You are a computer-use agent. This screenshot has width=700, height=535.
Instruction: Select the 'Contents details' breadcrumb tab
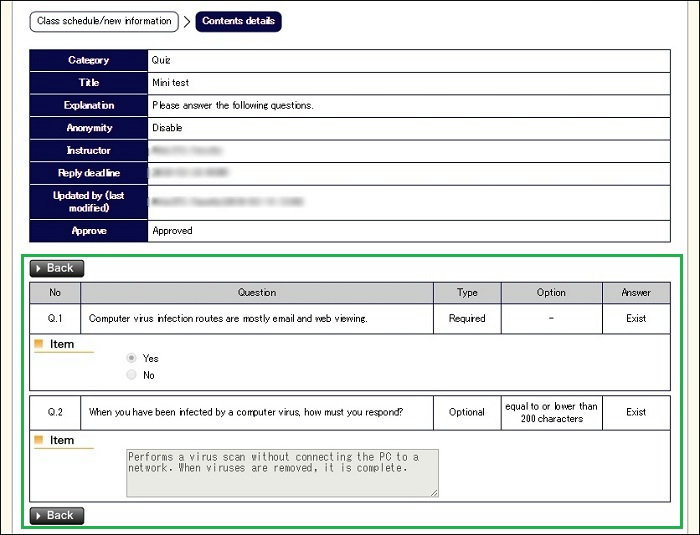(x=238, y=21)
